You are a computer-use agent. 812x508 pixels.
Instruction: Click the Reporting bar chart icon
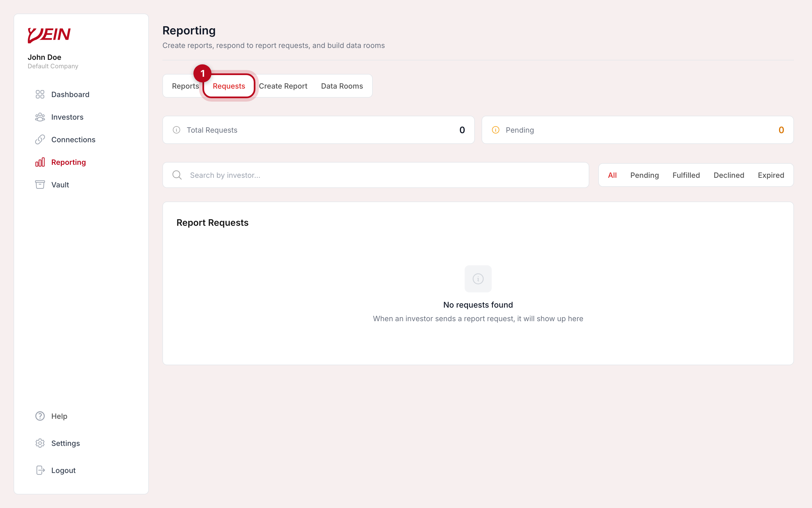click(40, 162)
